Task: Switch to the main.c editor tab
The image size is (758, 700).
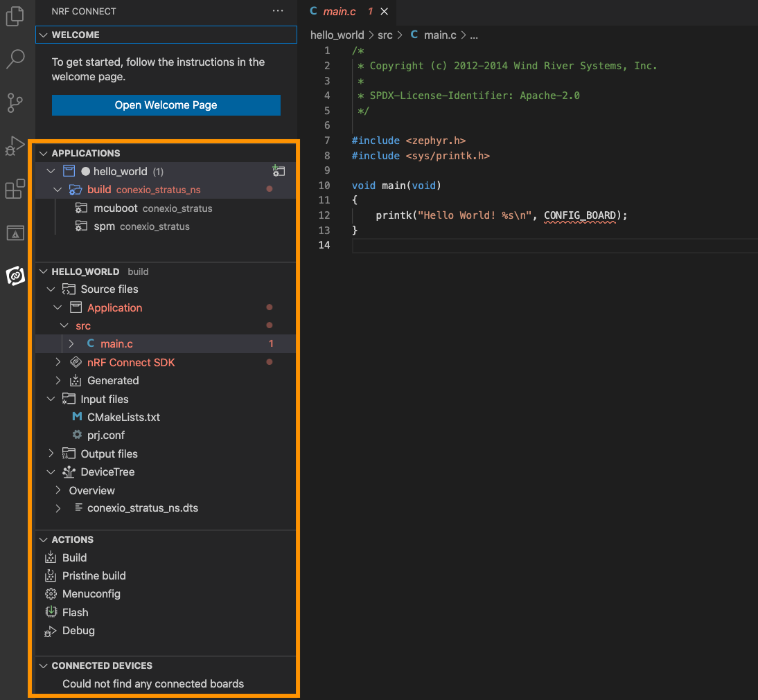Action: point(339,11)
